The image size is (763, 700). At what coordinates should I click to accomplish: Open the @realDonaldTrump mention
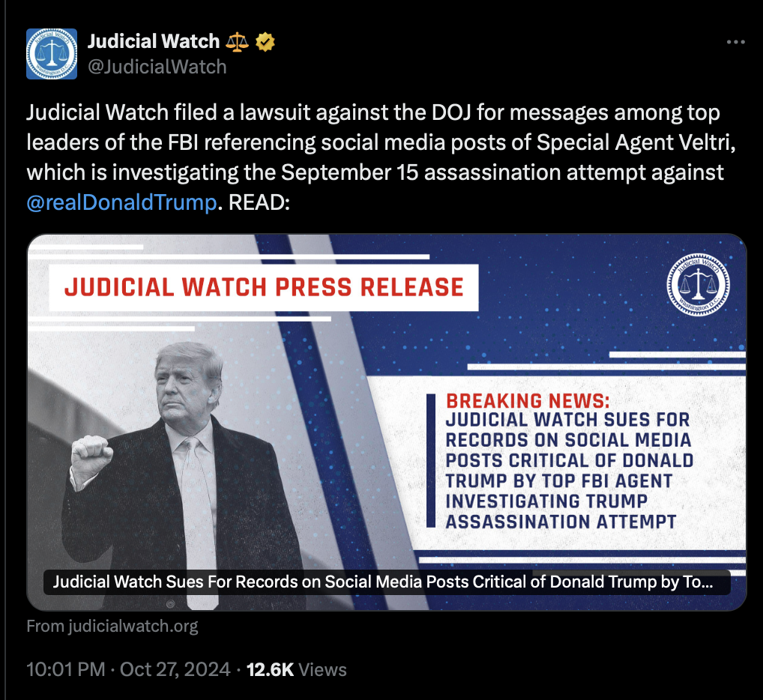click(121, 202)
